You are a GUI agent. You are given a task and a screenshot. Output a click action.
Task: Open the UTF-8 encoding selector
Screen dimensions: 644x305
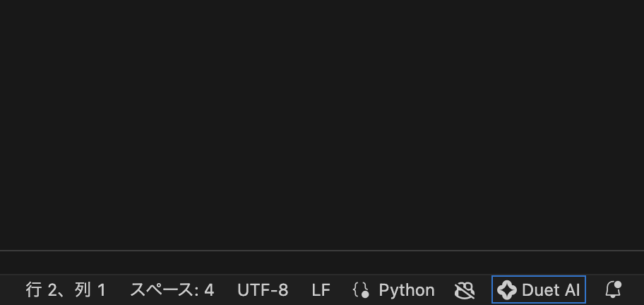[x=263, y=290]
